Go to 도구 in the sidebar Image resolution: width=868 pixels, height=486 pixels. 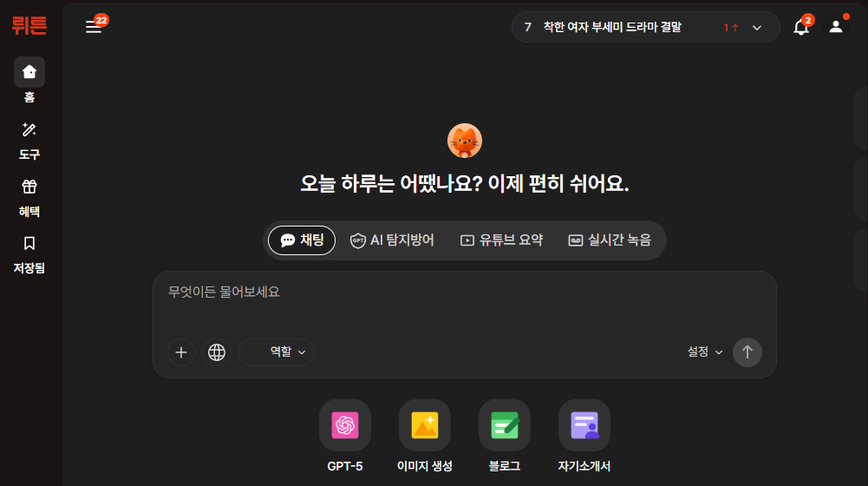(29, 141)
